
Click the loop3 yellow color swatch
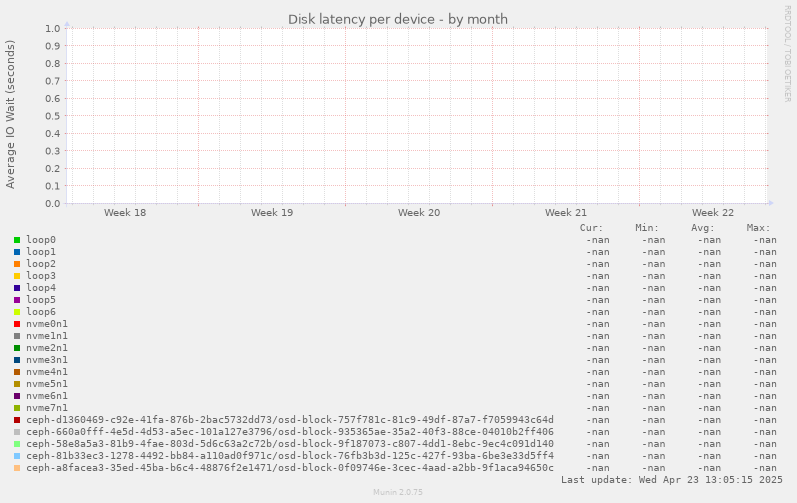click(x=17, y=276)
